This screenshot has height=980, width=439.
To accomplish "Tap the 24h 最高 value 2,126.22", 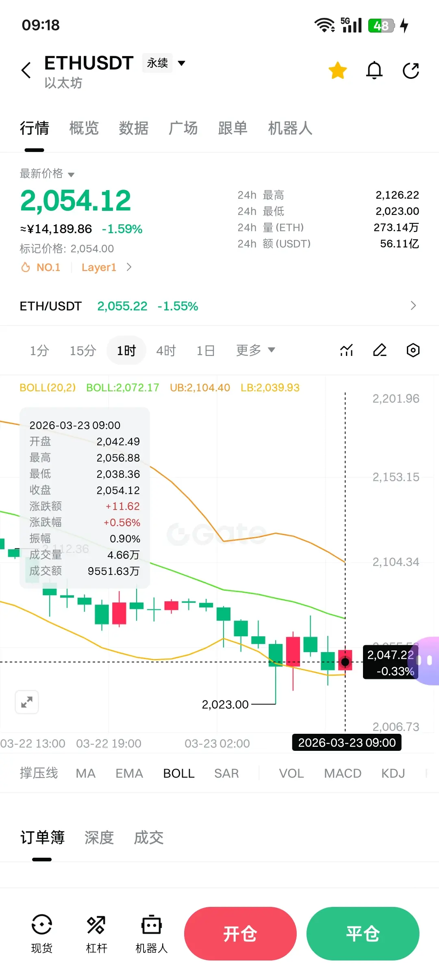I will [397, 195].
